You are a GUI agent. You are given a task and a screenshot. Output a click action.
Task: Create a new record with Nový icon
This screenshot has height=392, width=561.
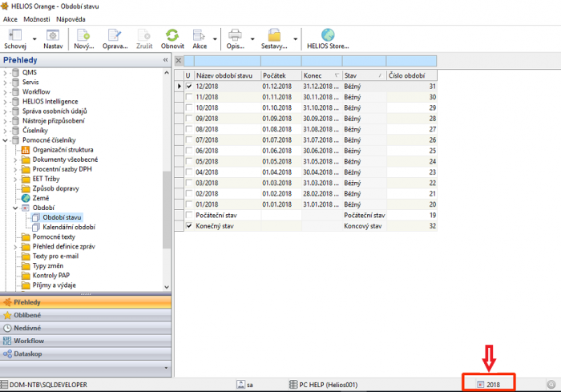click(x=83, y=35)
